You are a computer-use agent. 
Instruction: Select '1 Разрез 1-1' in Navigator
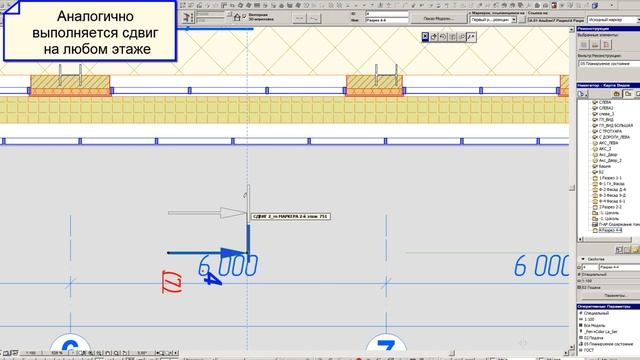pyautogui.click(x=610, y=178)
